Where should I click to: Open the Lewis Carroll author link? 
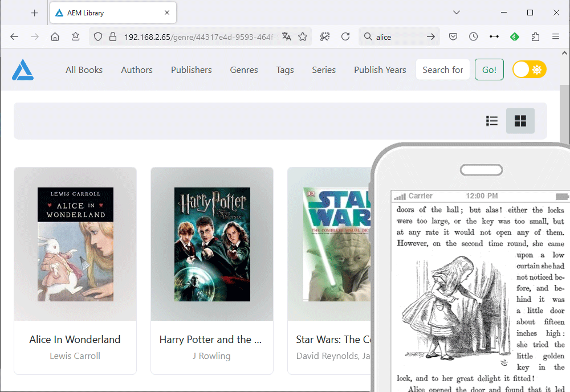click(75, 356)
